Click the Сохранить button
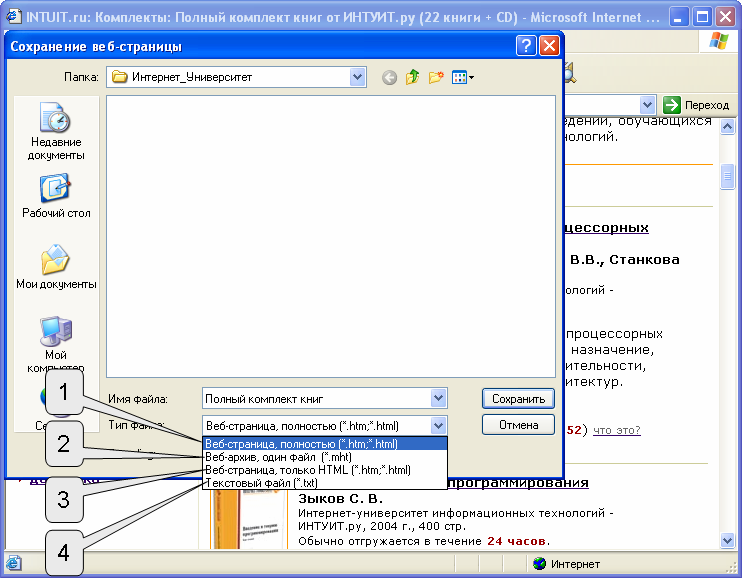 (x=518, y=399)
